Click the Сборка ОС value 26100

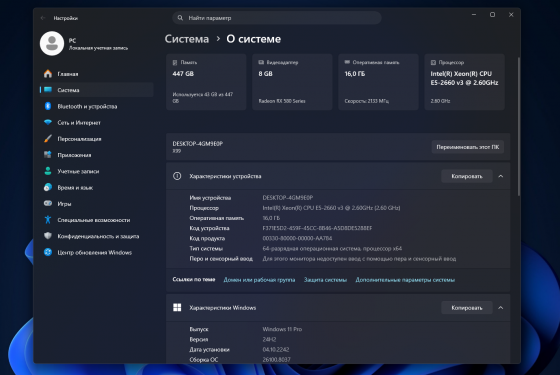(276, 359)
